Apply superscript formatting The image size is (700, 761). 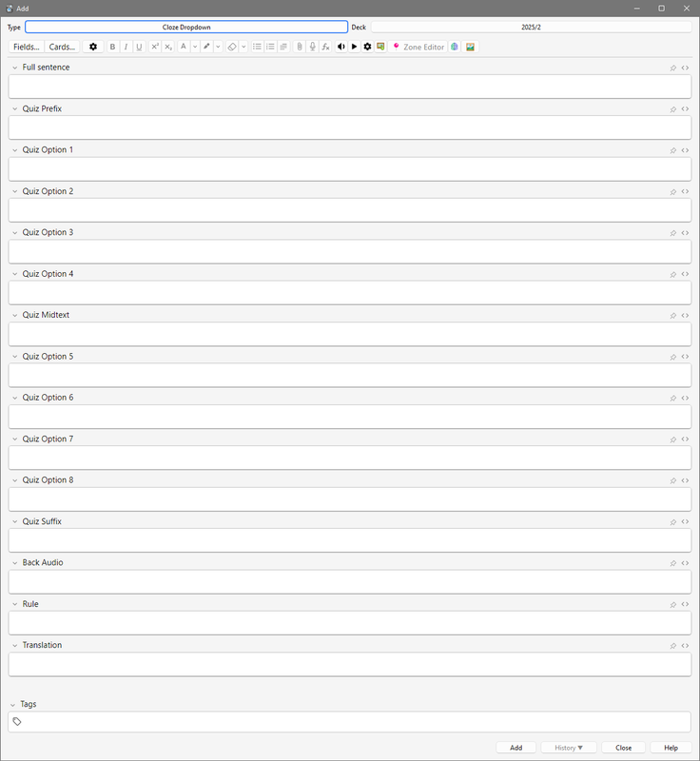pos(155,47)
